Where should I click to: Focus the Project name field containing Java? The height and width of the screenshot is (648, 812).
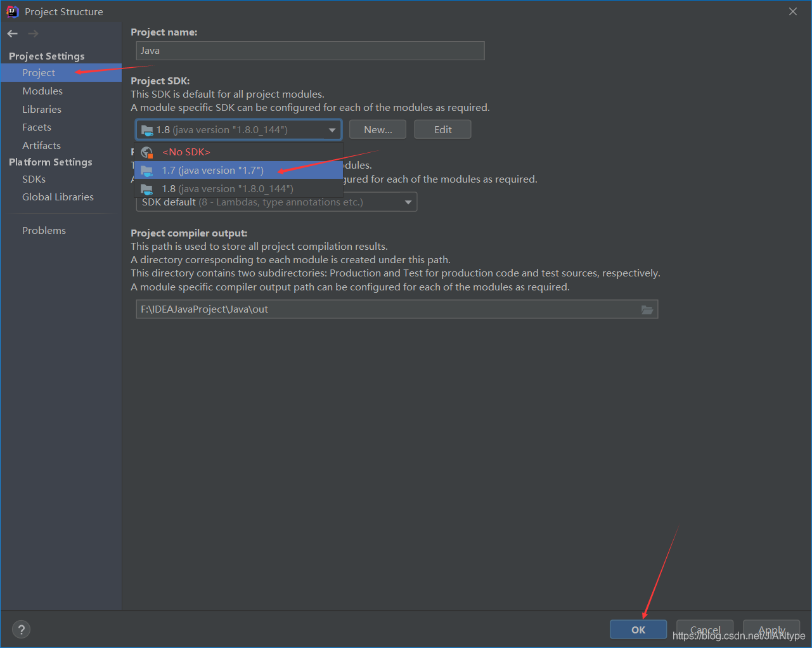point(311,51)
